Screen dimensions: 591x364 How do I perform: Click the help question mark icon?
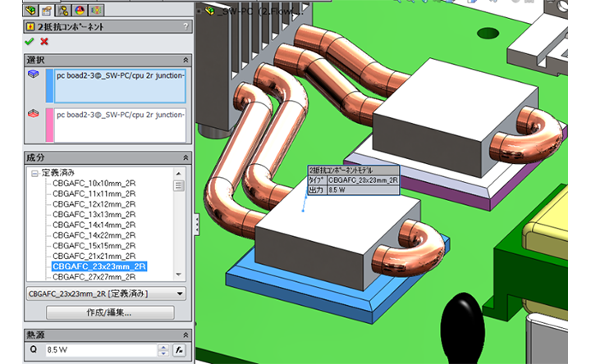[x=186, y=26]
